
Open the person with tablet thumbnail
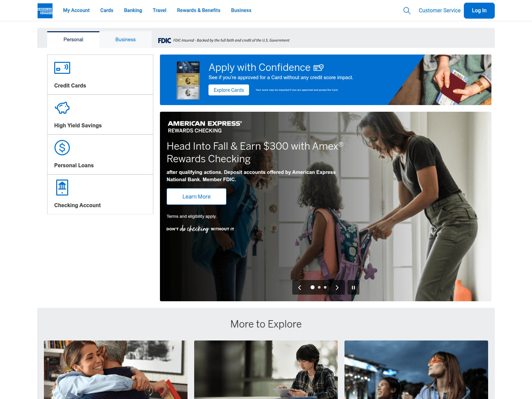pos(266,370)
